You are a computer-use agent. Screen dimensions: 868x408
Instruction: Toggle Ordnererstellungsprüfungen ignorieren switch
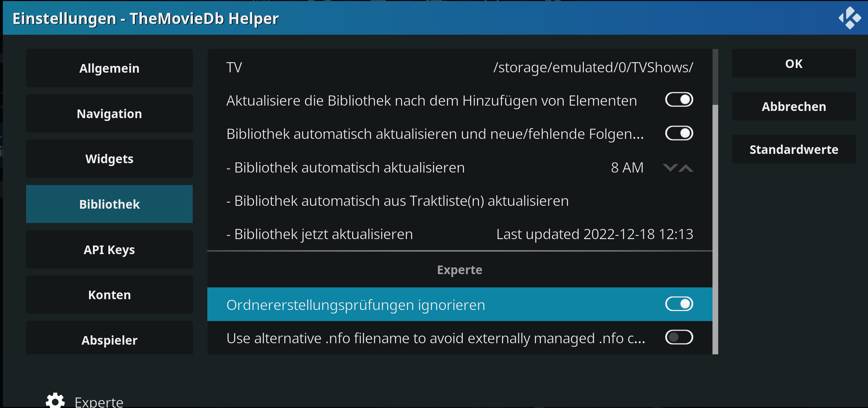pos(679,304)
